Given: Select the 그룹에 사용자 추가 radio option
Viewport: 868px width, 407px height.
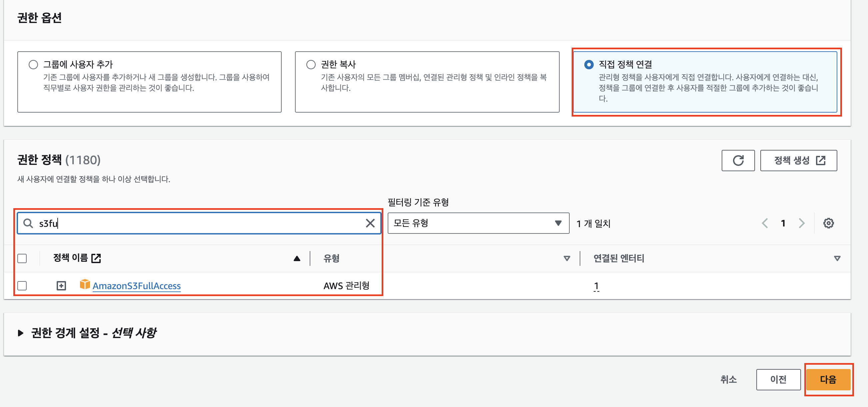Looking at the screenshot, I should click(33, 65).
